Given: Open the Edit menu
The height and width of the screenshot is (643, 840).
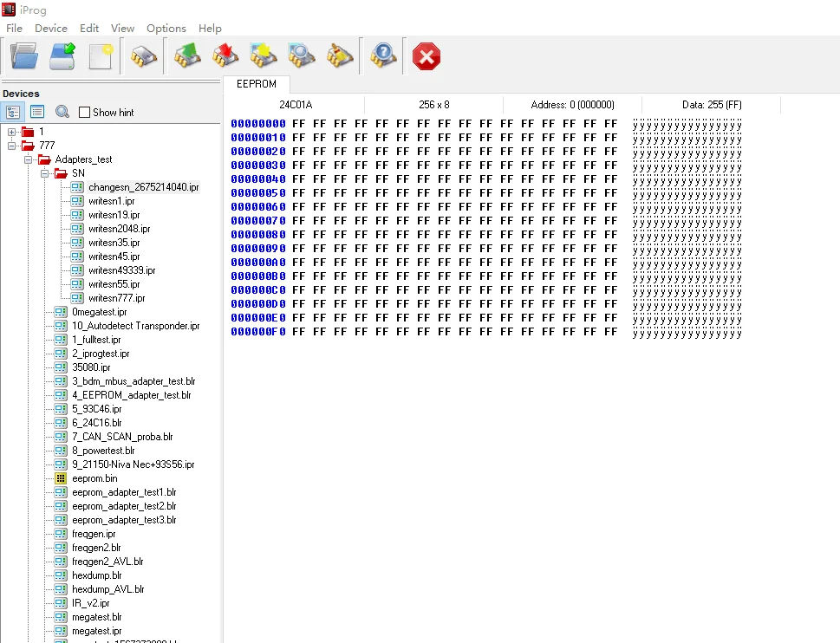Looking at the screenshot, I should tap(89, 29).
